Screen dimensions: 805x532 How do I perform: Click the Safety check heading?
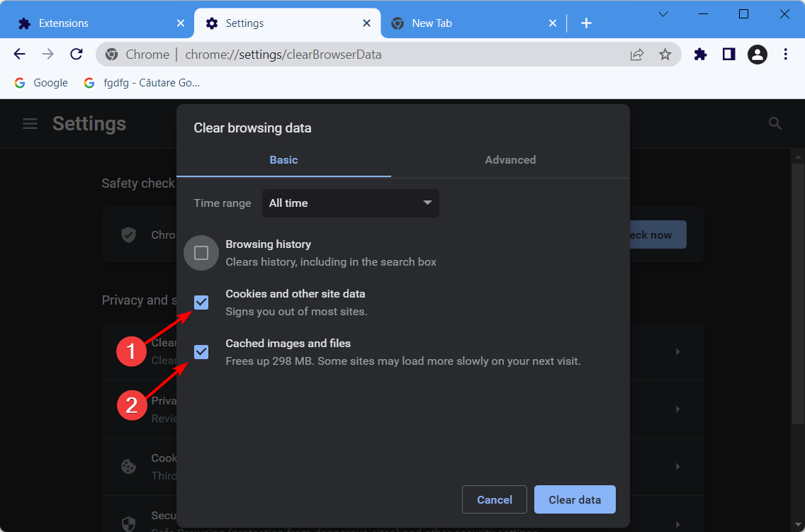(138, 183)
